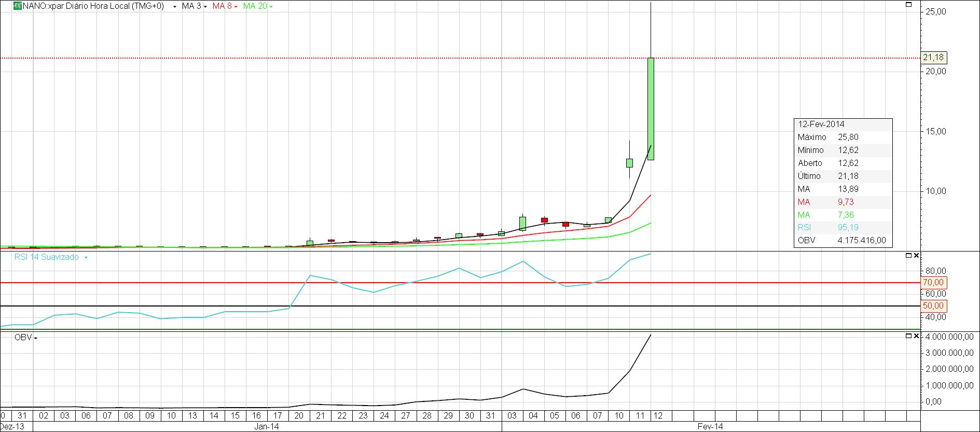Close the RSI 14 Suavizado panel
Viewport: 980px width, 432px height.
tap(916, 256)
